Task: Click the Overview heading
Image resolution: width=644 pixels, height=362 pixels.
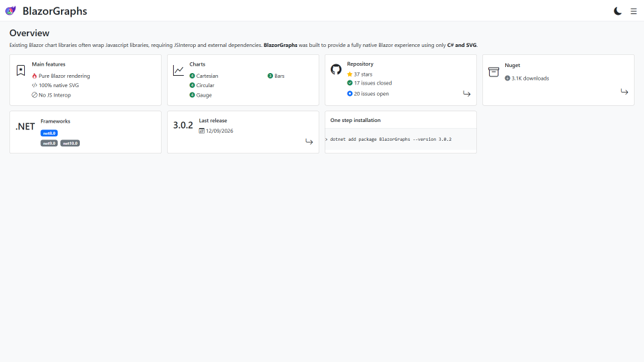Action: coord(29,34)
